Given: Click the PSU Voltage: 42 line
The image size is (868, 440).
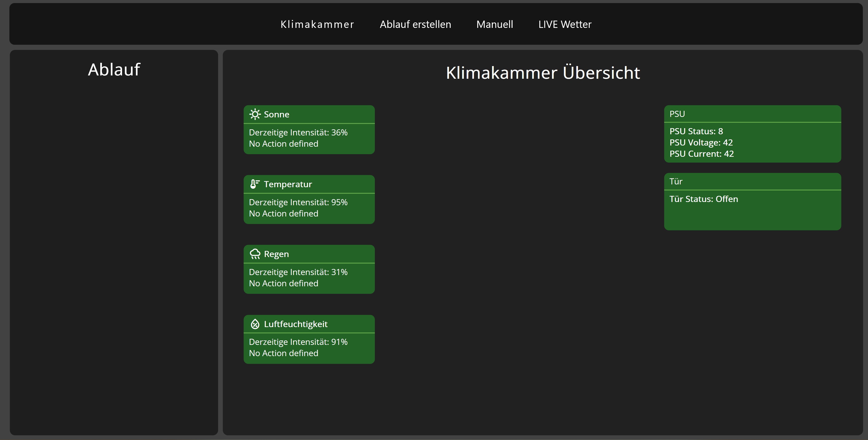Looking at the screenshot, I should [701, 142].
